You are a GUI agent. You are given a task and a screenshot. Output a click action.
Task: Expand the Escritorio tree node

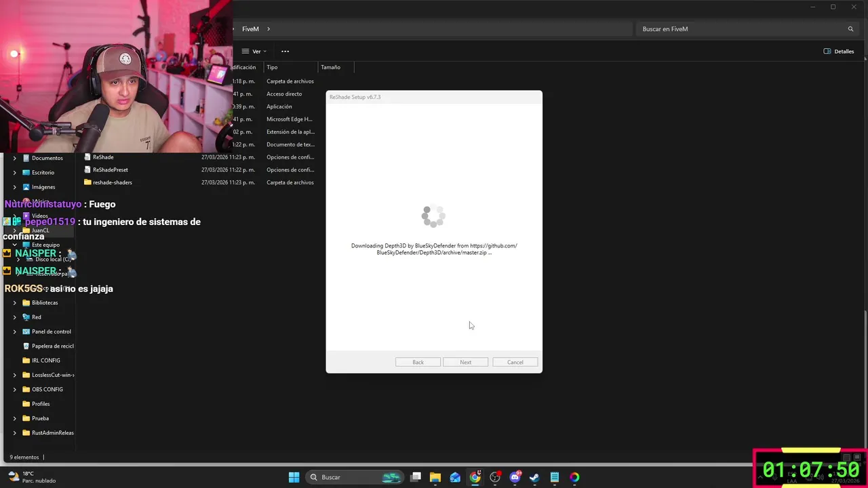click(x=14, y=172)
